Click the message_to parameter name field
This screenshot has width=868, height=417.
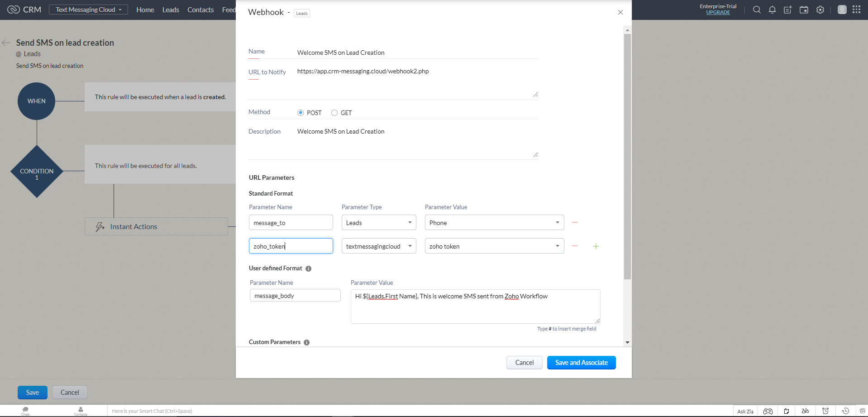291,222
